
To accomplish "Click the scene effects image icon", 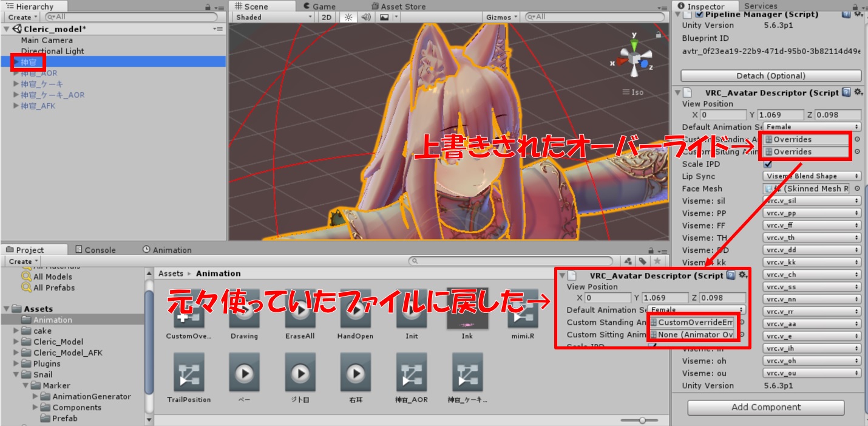I will point(384,17).
